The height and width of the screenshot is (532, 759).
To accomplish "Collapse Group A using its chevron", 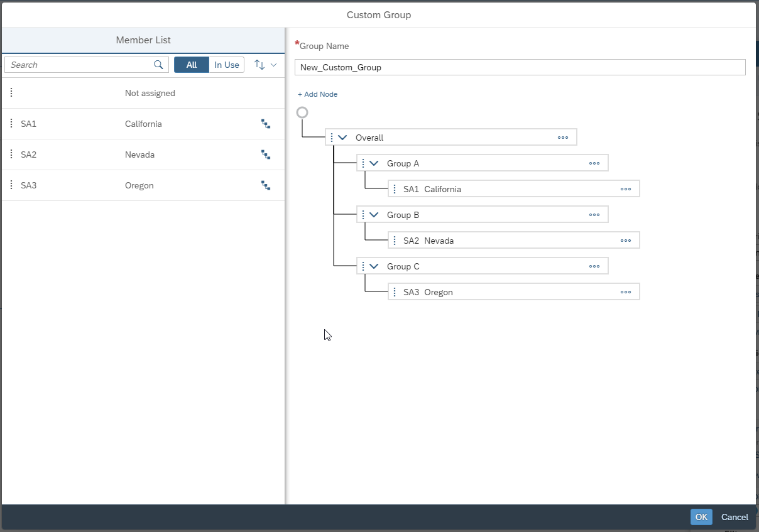I will click(373, 163).
